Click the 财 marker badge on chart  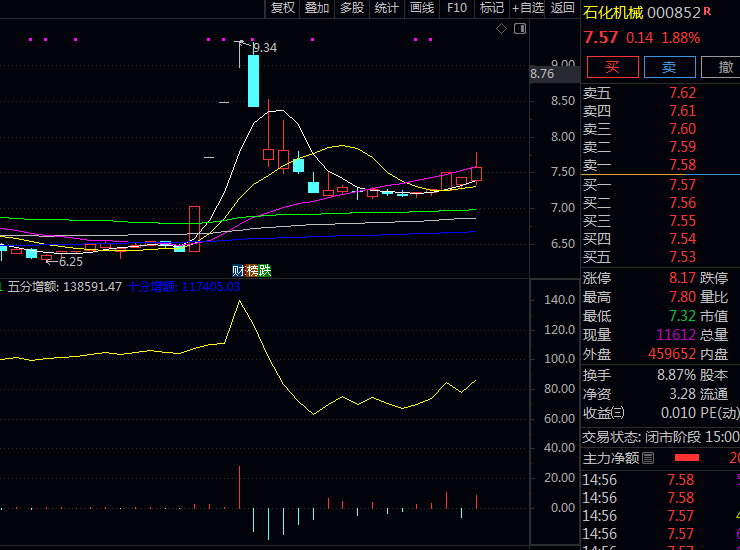click(x=238, y=270)
